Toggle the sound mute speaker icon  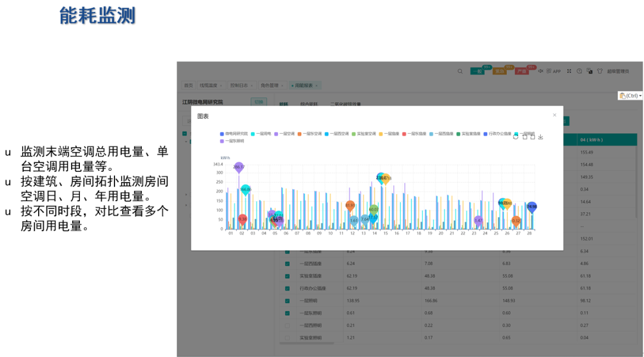click(541, 71)
